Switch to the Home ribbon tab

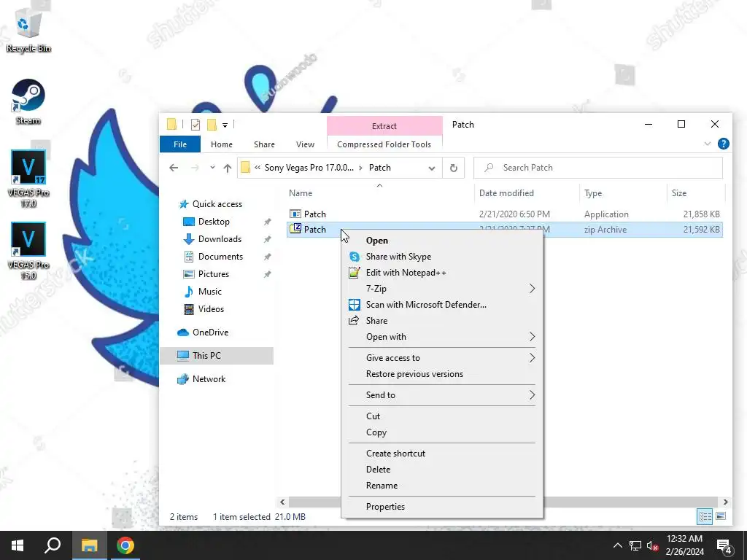point(222,144)
